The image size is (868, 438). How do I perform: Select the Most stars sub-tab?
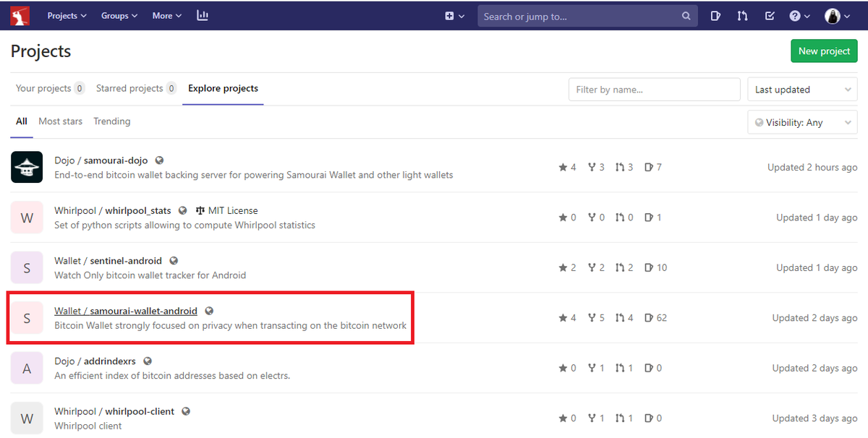(x=60, y=121)
